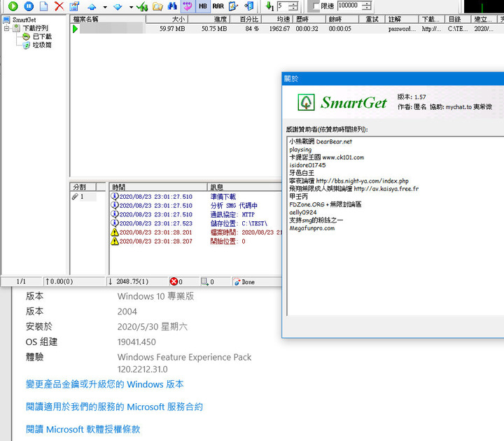Select sponsor Megafunpro.com in list
504x441 pixels.
pyautogui.click(x=311, y=228)
